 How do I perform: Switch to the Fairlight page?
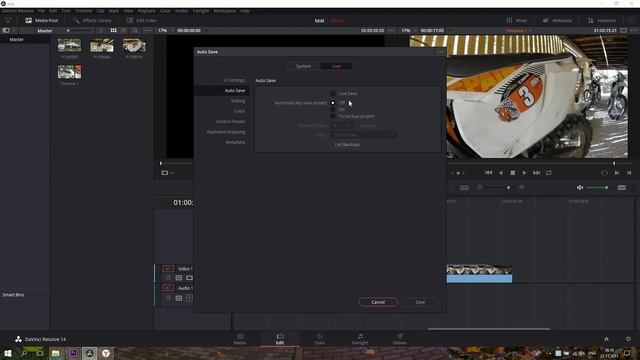pos(360,339)
